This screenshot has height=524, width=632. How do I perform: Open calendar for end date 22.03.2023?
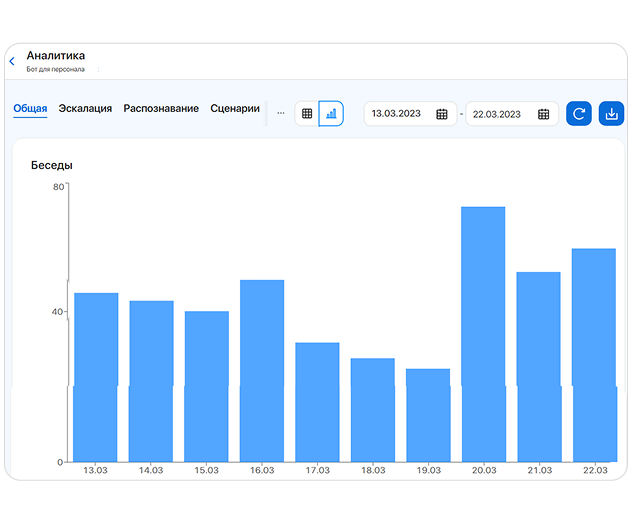(x=543, y=114)
